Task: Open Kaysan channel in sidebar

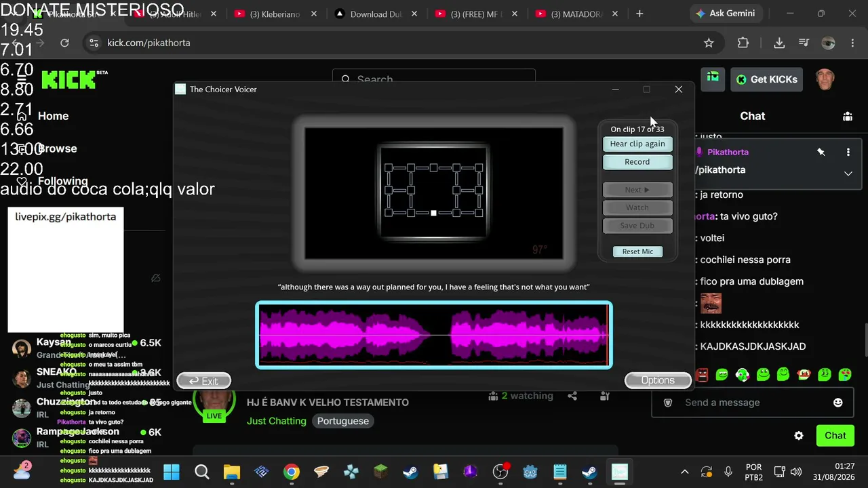Action: click(x=87, y=348)
